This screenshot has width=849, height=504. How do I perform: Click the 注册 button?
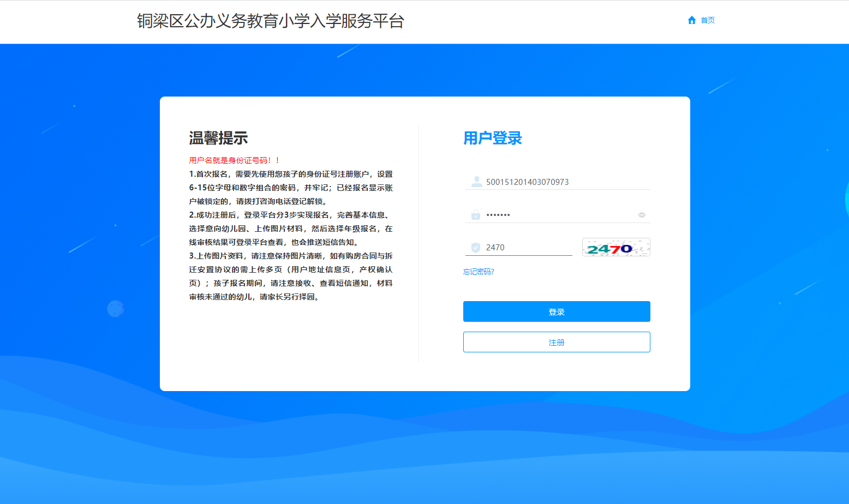[557, 342]
